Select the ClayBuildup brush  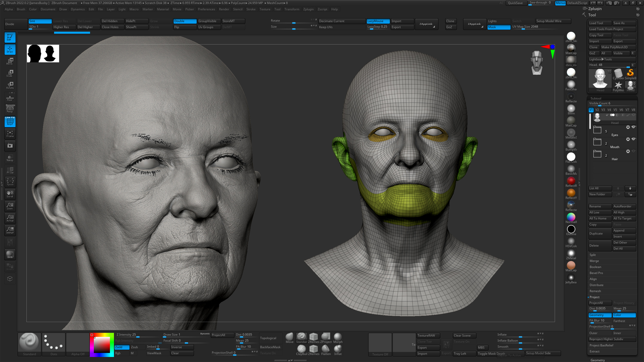[x=302, y=350]
